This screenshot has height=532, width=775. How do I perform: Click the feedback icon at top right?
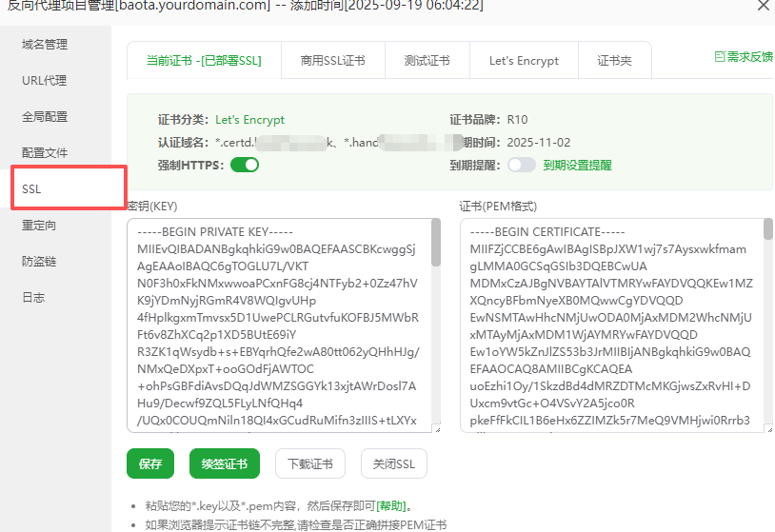721,57
